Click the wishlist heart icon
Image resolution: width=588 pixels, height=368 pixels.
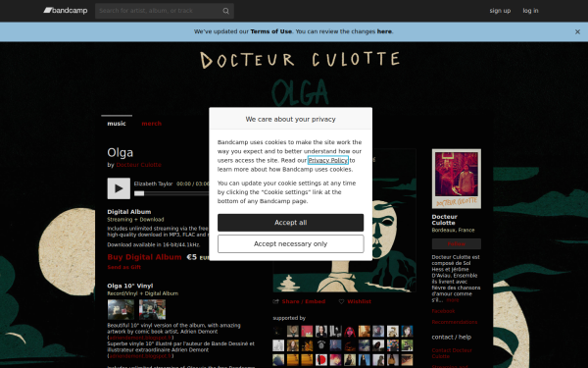click(x=341, y=301)
